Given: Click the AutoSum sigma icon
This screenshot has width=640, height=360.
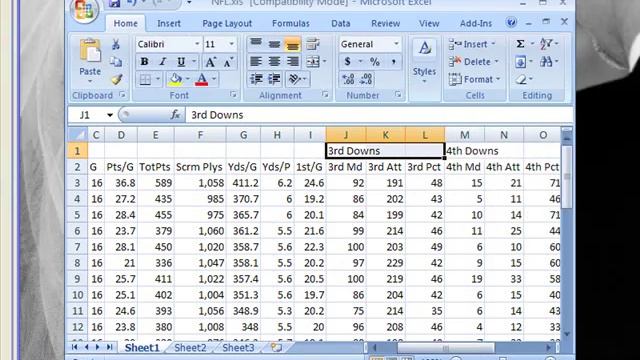Looking at the screenshot, I should [520, 44].
